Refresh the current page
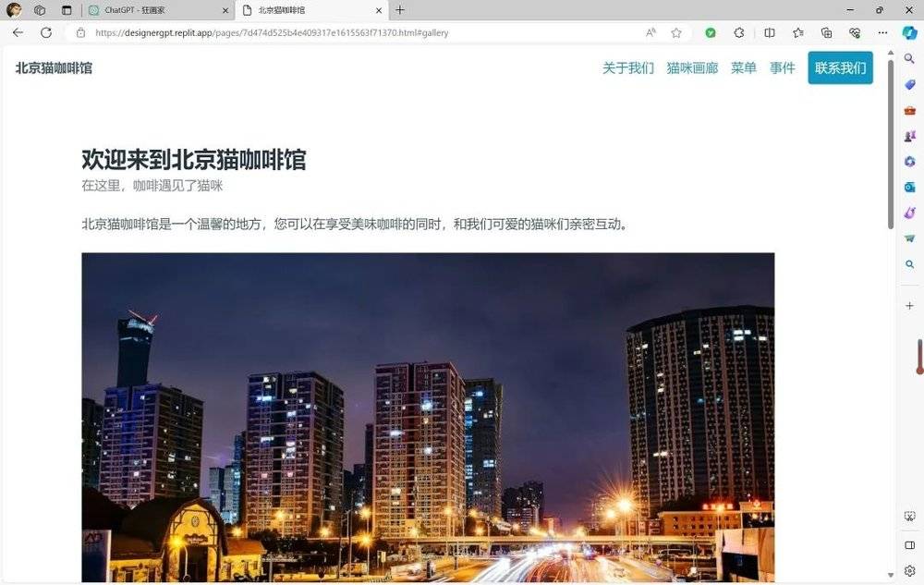 [x=46, y=33]
